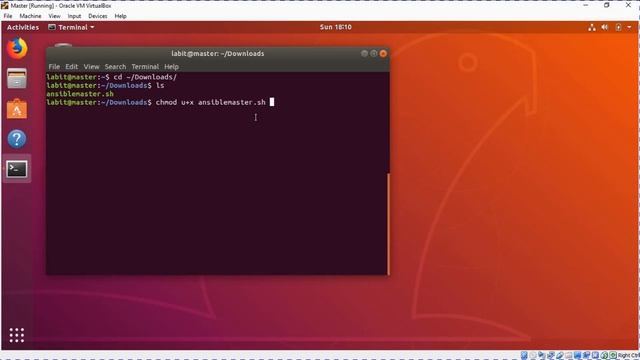Click the optical disc indicator in VirtualBox status bar
Viewport: 640px width, 360px height.
[533, 356]
